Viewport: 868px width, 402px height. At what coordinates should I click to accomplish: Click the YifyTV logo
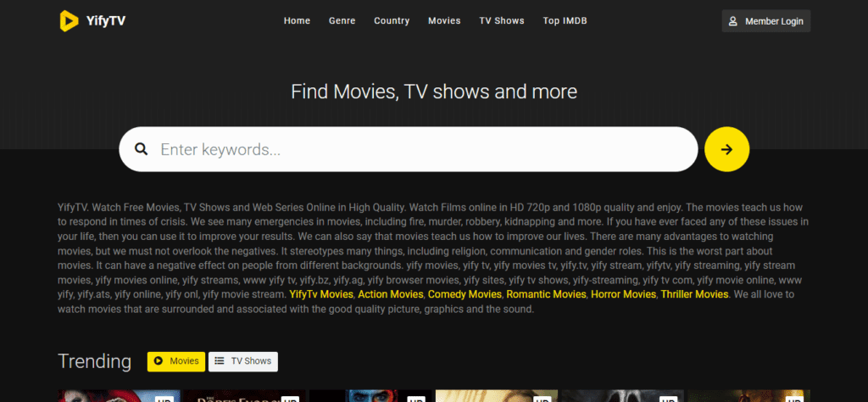92,21
